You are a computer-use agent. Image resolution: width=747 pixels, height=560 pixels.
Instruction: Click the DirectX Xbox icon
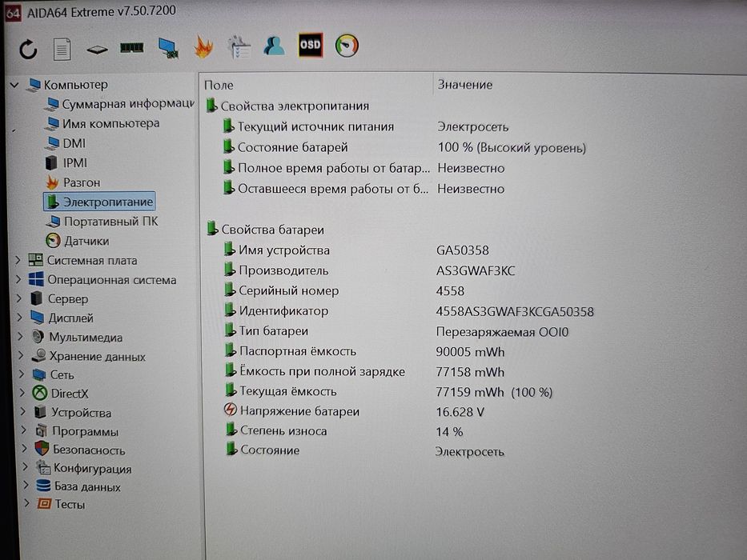point(39,393)
